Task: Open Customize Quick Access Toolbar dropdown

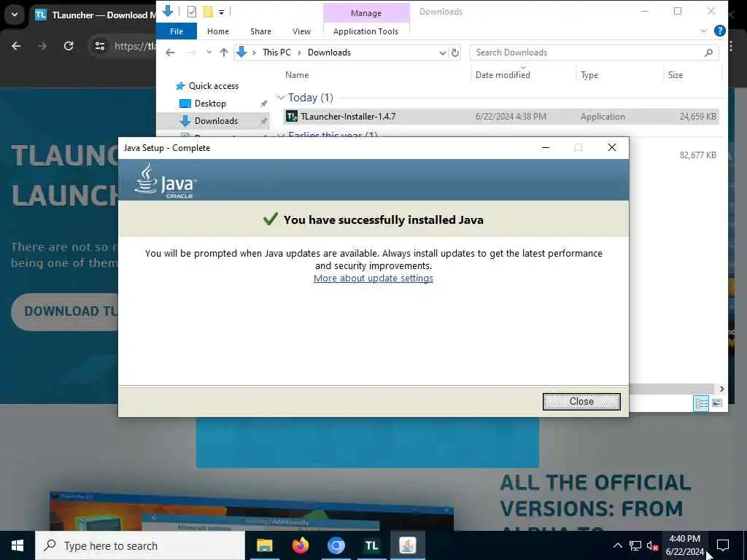Action: [222, 12]
